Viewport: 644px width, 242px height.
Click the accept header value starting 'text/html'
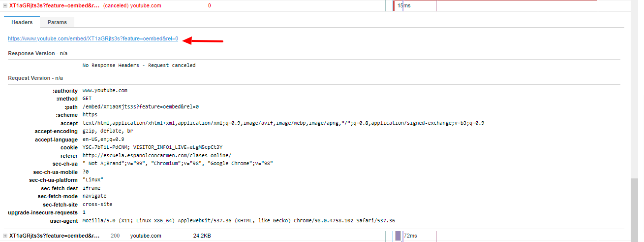tap(283, 123)
